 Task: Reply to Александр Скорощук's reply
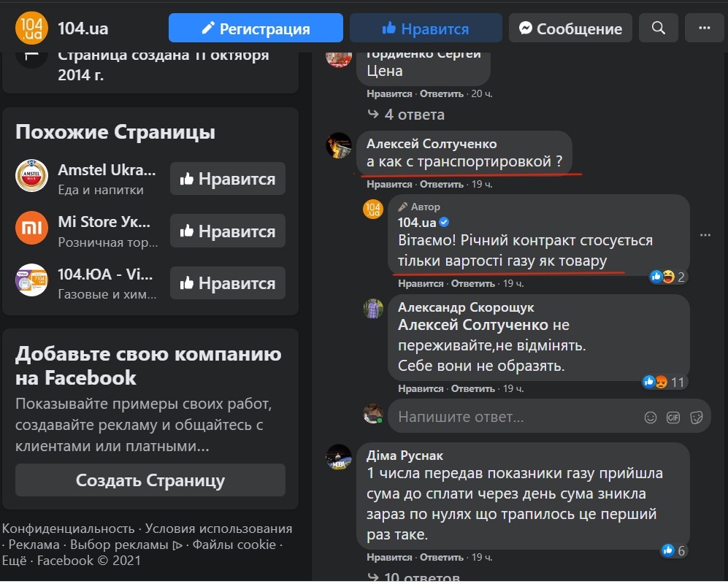click(x=473, y=388)
